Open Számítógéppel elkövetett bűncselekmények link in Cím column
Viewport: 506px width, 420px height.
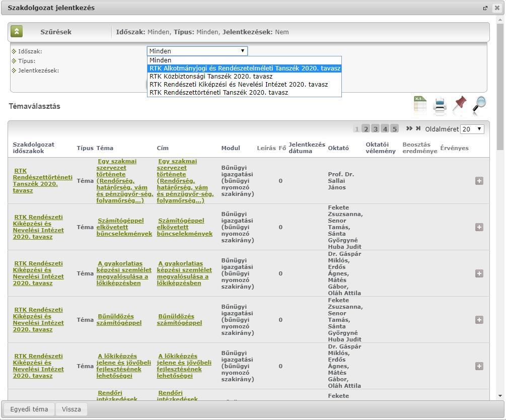pos(185,227)
